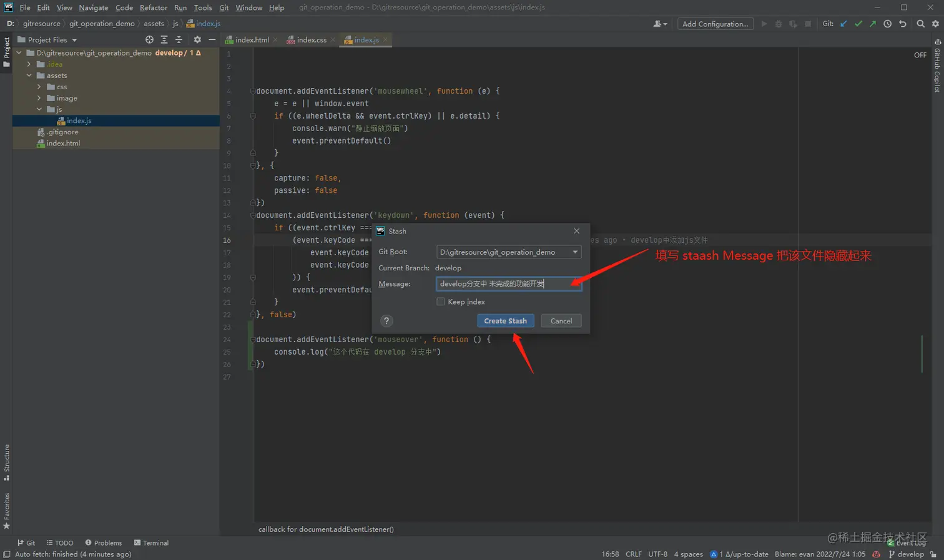The height and width of the screenshot is (560, 944).
Task: Switch to the index.html editor tab
Action: [x=252, y=40]
